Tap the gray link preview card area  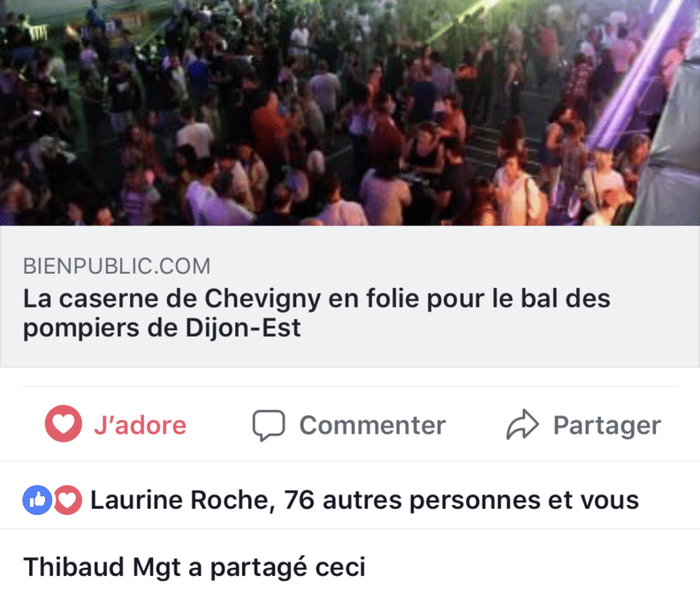350,296
